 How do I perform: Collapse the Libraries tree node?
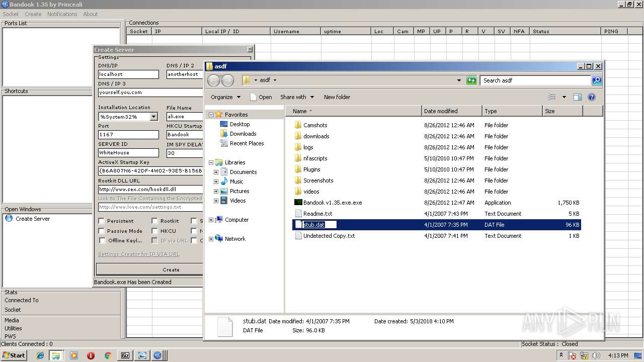(x=211, y=162)
